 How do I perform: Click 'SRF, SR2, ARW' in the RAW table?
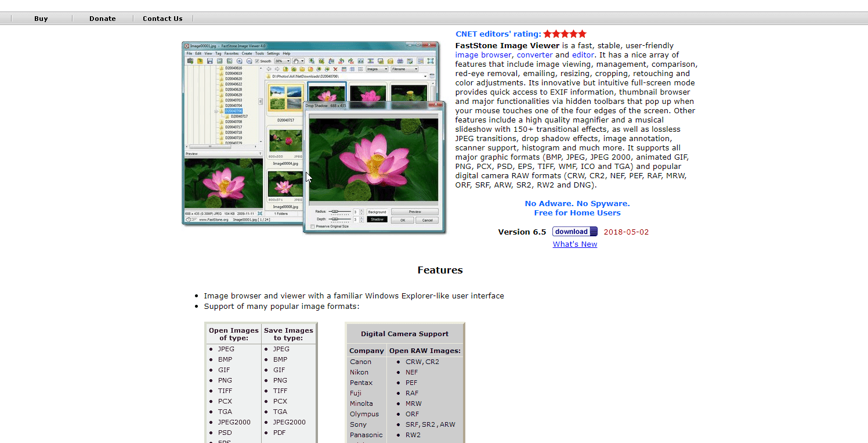coord(431,424)
